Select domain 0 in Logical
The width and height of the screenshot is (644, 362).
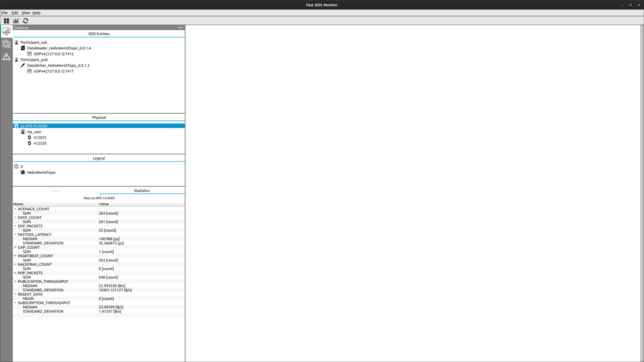click(x=22, y=166)
